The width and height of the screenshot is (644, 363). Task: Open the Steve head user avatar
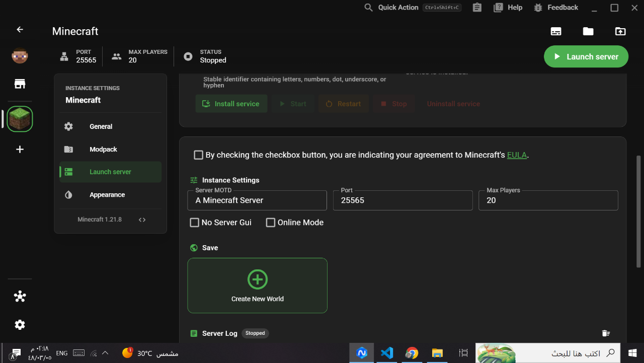point(20,55)
